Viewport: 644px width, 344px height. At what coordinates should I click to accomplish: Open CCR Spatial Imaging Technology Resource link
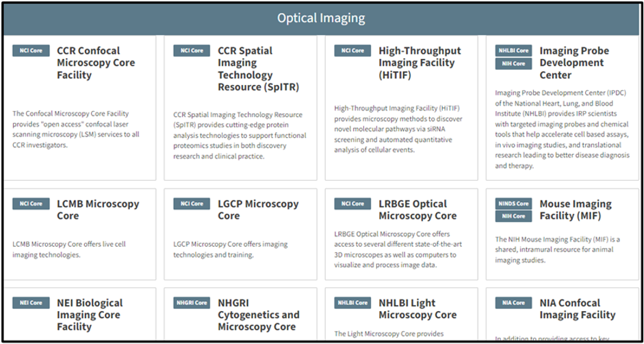[x=258, y=69]
